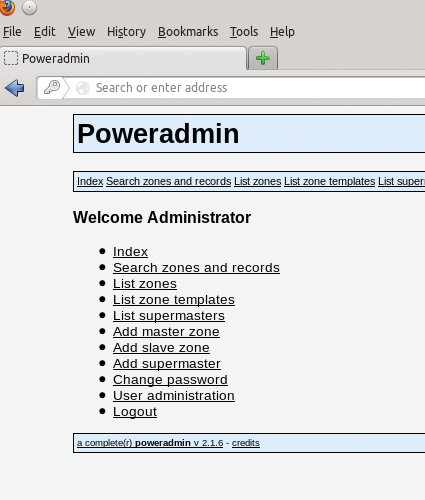Open List zones from the bulleted list
425x500 pixels.
tap(145, 283)
